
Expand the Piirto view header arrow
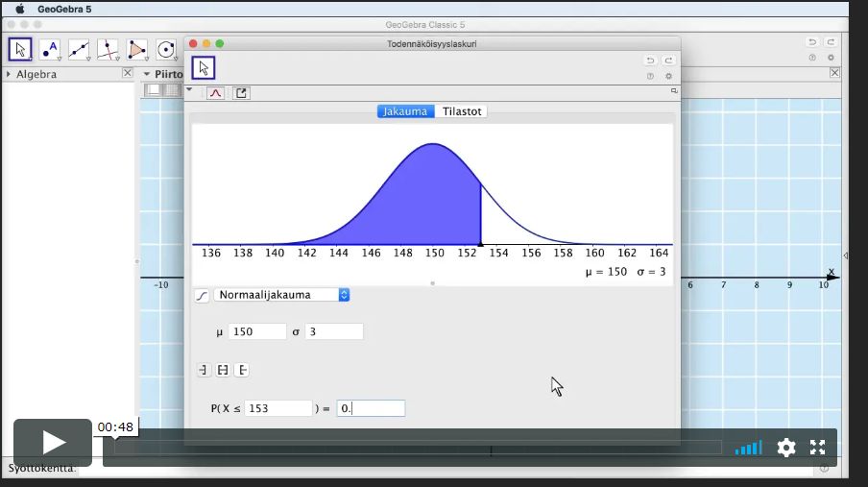coord(147,74)
